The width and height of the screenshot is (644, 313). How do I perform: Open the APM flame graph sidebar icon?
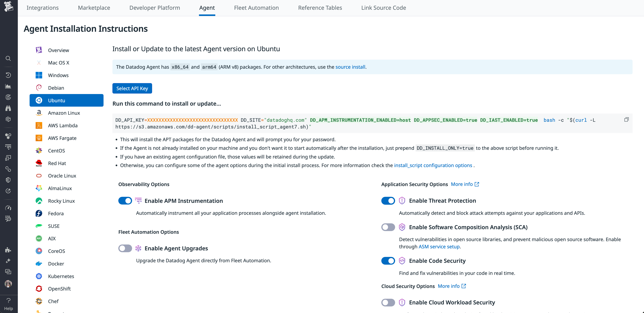point(8,147)
